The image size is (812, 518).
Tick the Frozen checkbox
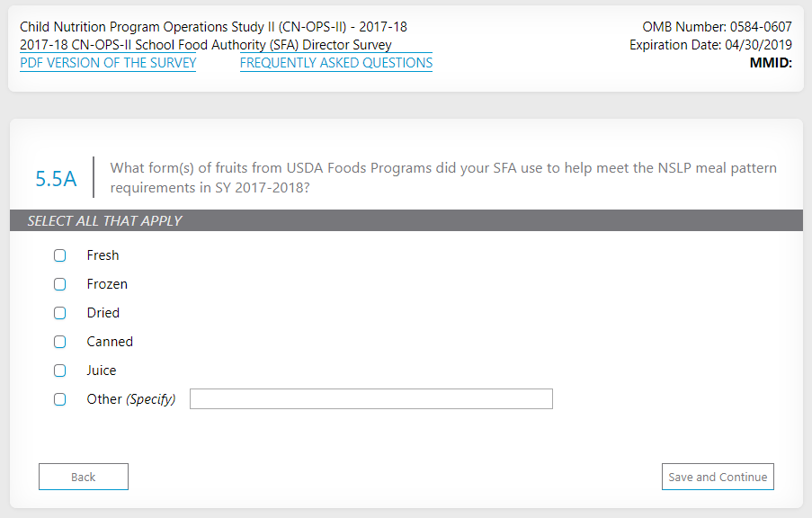coord(60,284)
